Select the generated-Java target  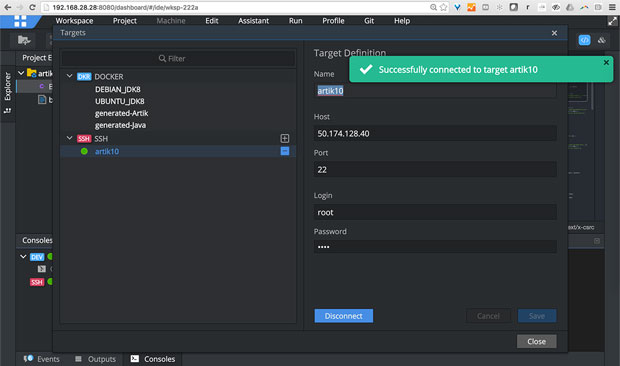120,125
